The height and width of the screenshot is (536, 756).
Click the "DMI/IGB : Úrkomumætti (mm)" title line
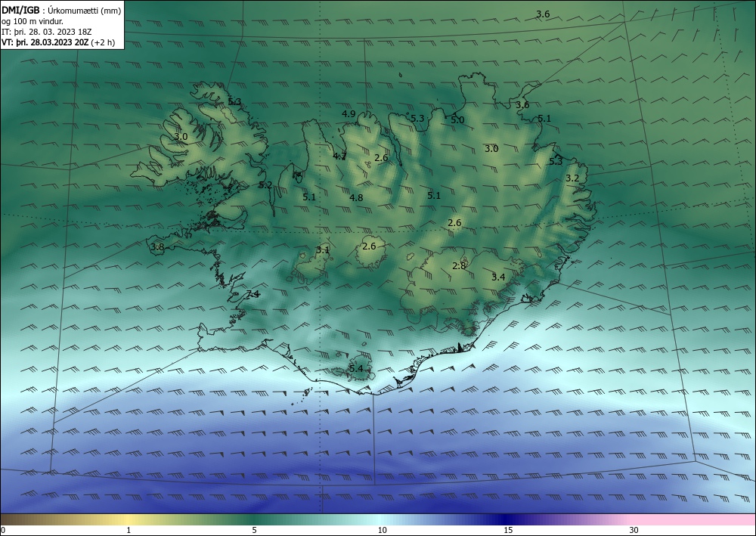[61, 11]
